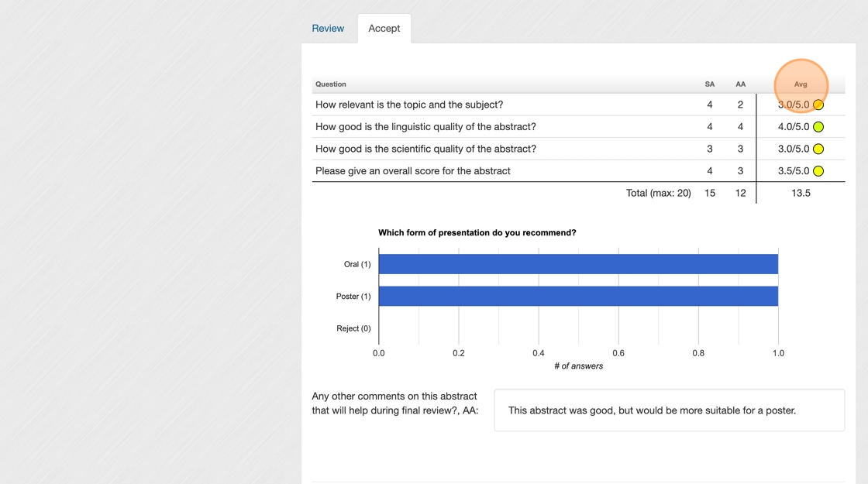Click the total average value 13.5
Image resolution: width=868 pixels, height=484 pixels.
pyautogui.click(x=801, y=193)
